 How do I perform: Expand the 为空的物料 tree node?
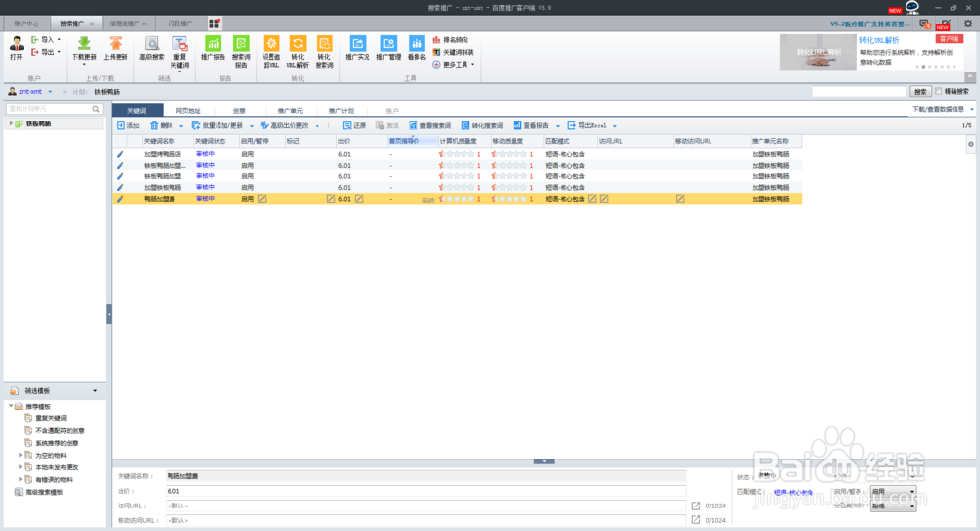tap(20, 455)
